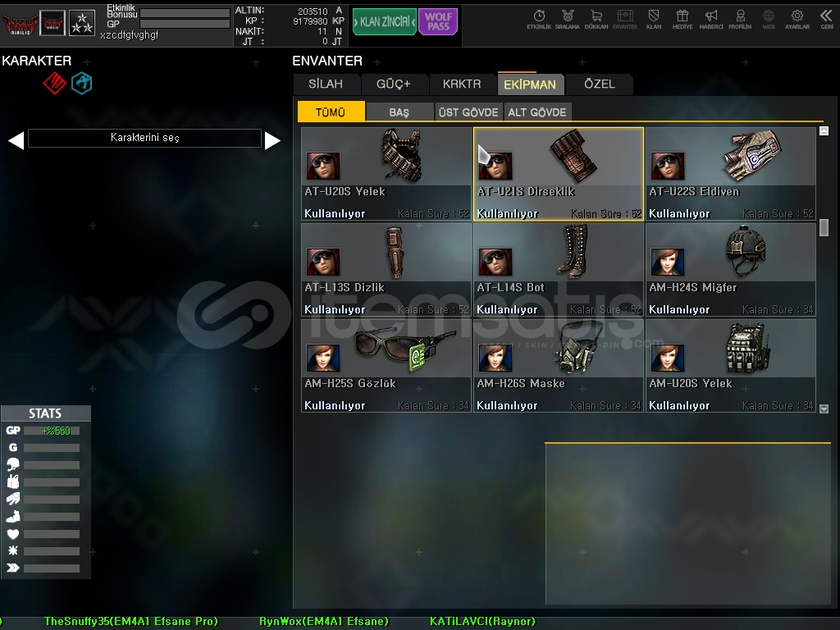Select the AT-U20S Yelek item

tap(386, 174)
